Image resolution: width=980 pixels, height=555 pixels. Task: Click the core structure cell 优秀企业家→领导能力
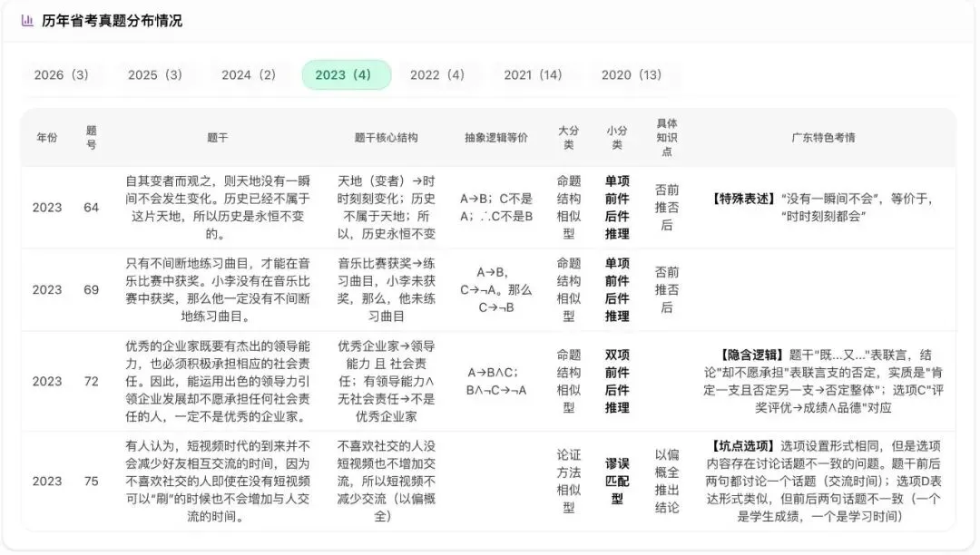387,381
